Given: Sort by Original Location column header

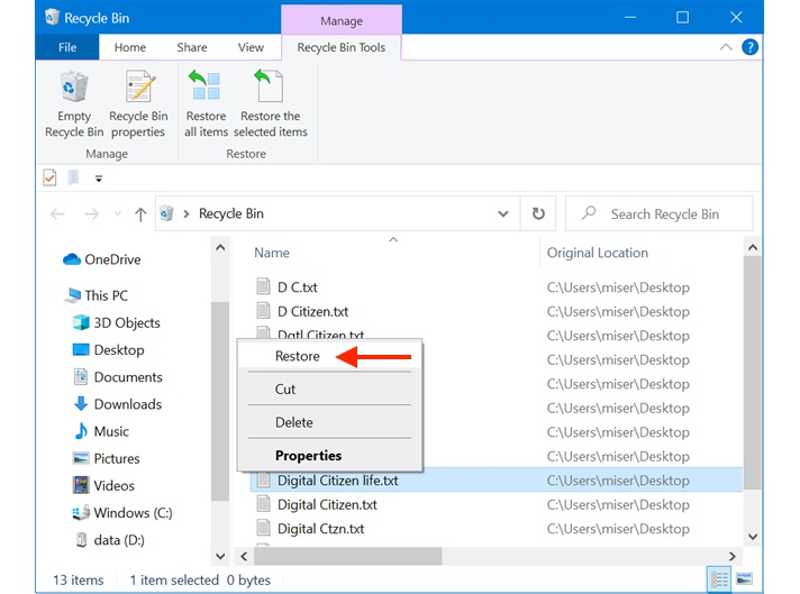Looking at the screenshot, I should click(597, 253).
